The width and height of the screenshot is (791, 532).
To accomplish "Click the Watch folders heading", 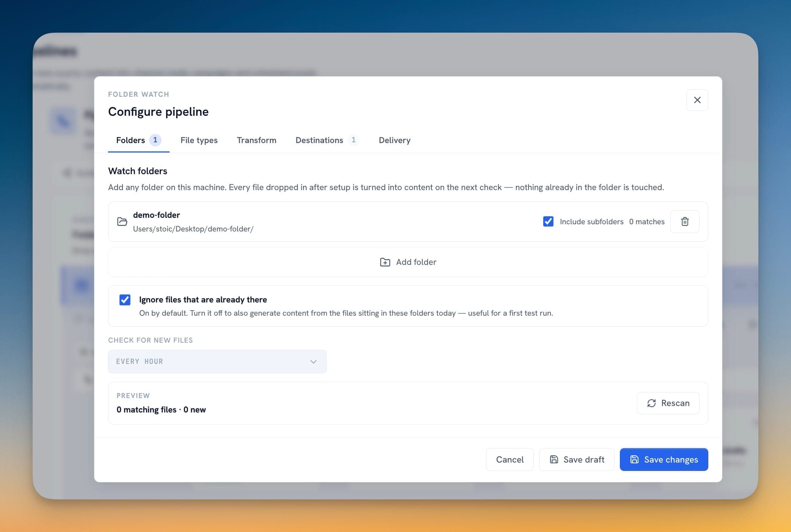I will (138, 171).
